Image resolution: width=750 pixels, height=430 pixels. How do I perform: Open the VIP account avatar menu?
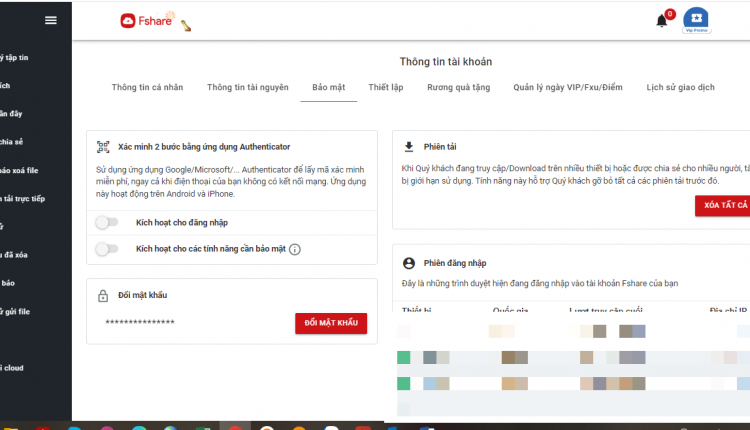pos(696,20)
